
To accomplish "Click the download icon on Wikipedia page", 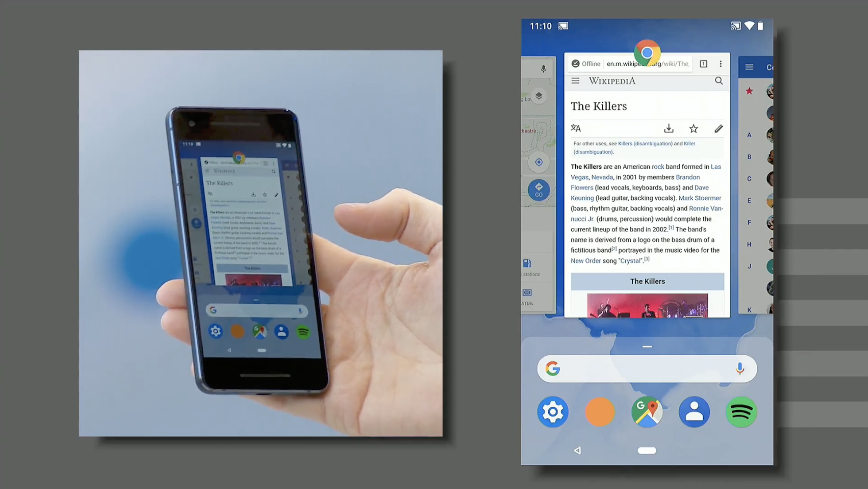I will (x=669, y=128).
